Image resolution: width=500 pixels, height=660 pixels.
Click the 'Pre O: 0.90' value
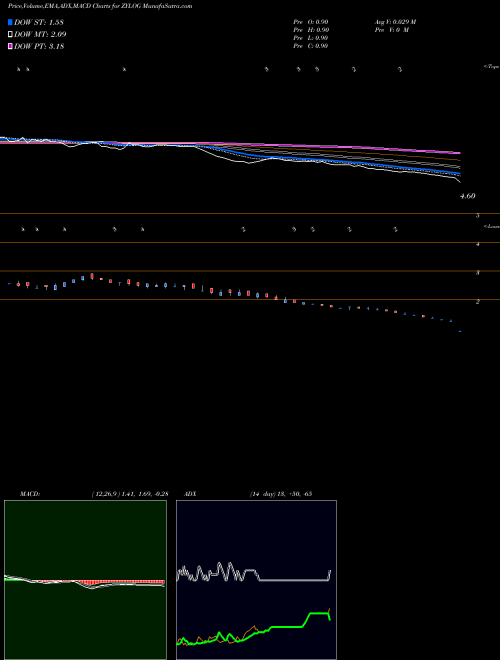311,22
